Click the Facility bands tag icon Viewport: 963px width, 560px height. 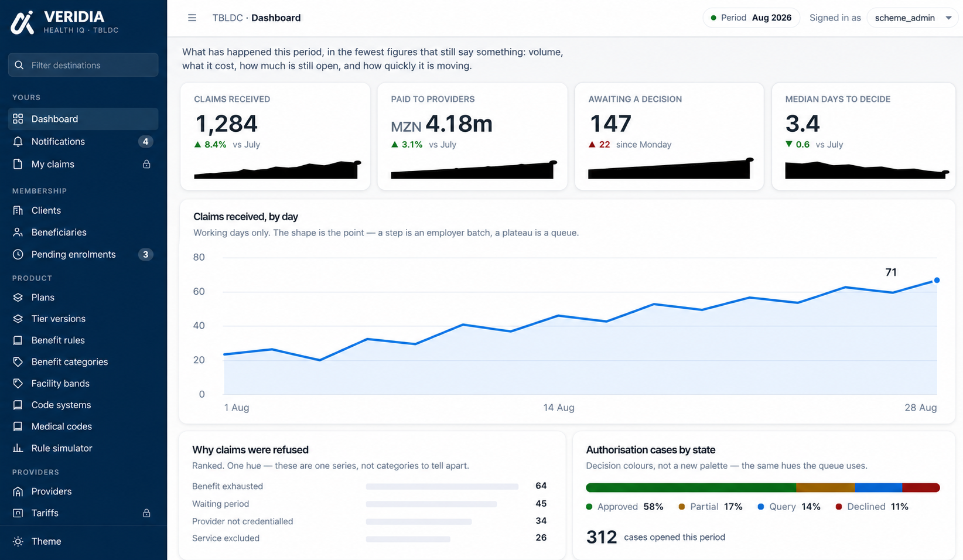click(18, 384)
